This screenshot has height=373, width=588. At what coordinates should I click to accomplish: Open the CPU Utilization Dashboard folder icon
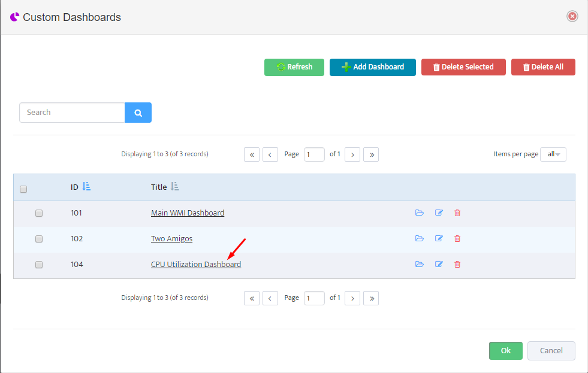419,265
